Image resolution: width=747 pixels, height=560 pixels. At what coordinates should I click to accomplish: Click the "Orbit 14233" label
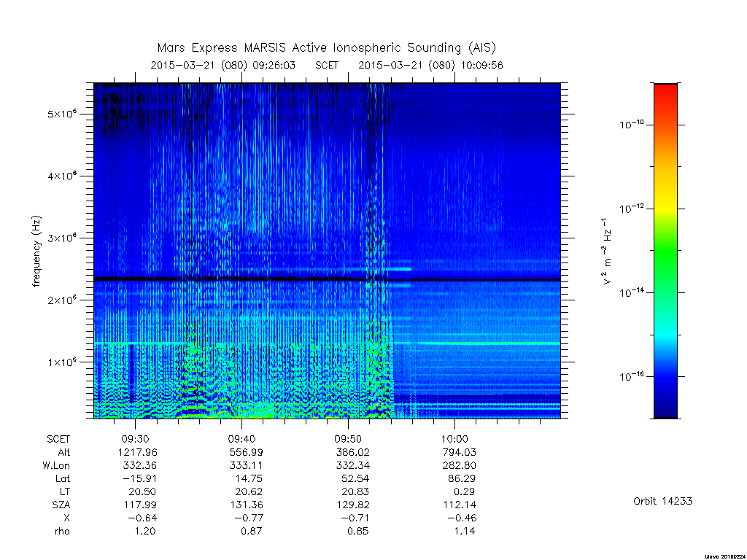[662, 502]
